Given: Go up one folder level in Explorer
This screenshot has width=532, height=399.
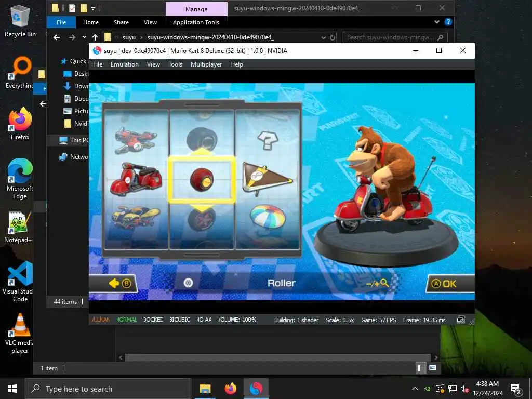Looking at the screenshot, I should pyautogui.click(x=95, y=37).
